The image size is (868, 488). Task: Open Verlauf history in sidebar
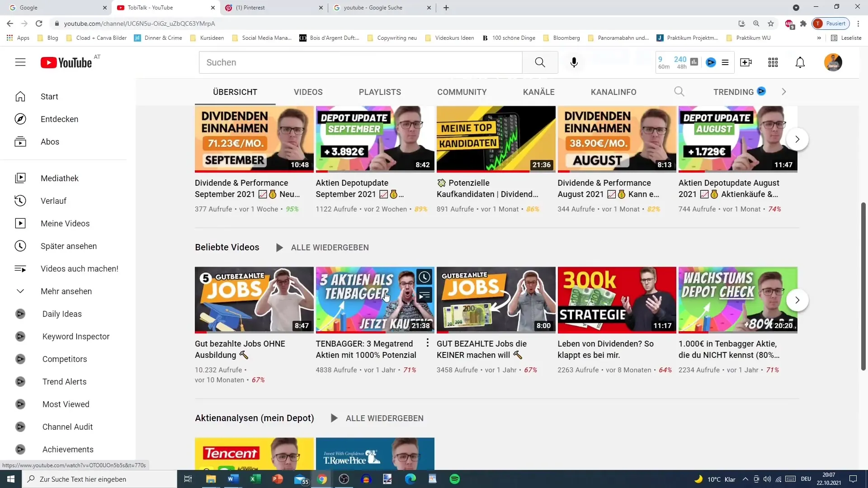(x=53, y=201)
